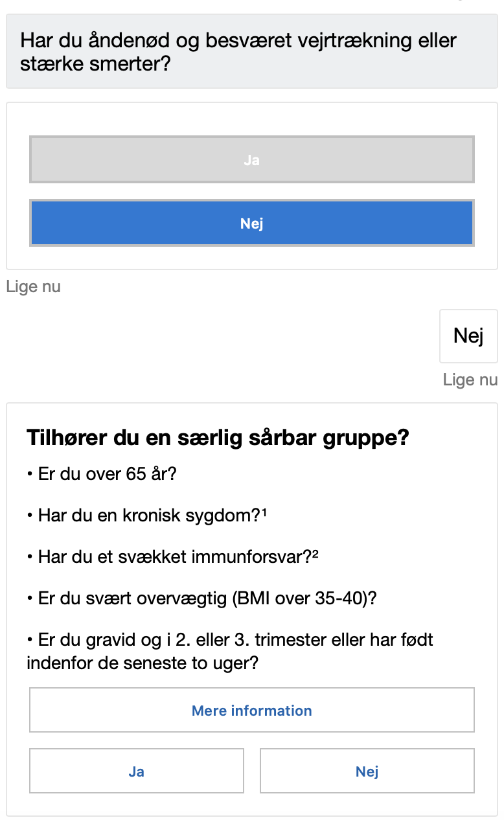
Task: Click the Lige nu timestamp below the first question
Action: coord(34,286)
